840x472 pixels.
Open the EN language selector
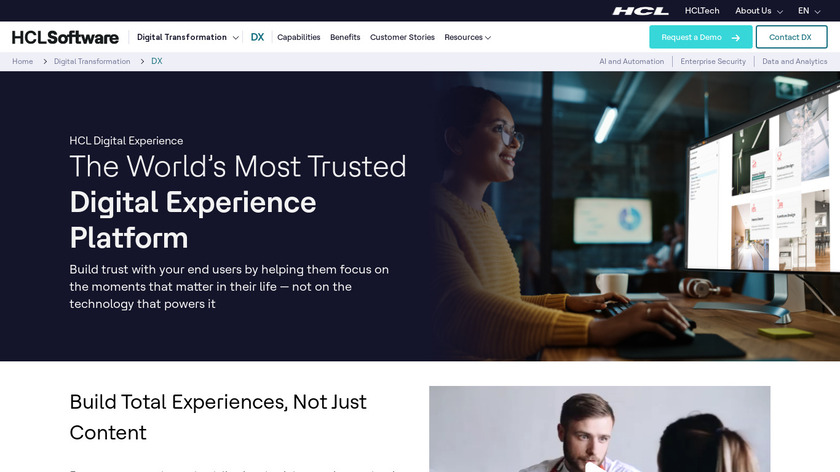pyautogui.click(x=809, y=11)
